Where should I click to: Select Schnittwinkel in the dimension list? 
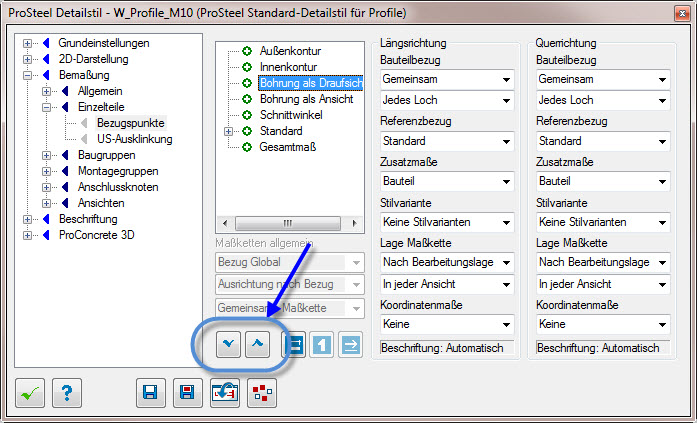click(291, 115)
